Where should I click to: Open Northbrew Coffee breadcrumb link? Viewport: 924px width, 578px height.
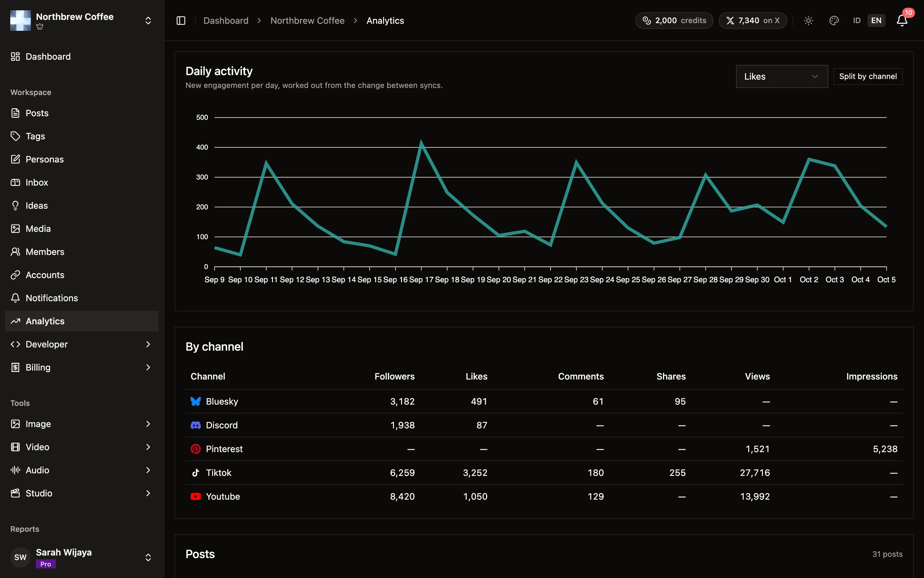point(307,21)
